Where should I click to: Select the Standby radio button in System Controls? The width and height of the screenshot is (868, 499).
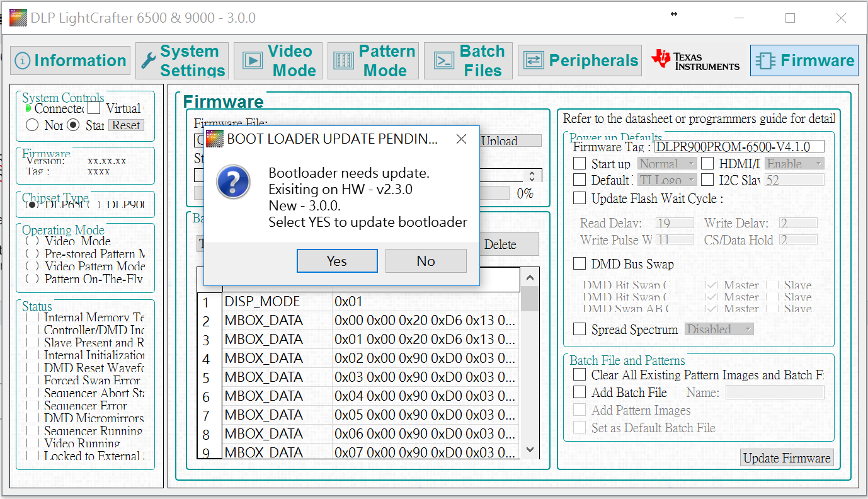click(74, 125)
